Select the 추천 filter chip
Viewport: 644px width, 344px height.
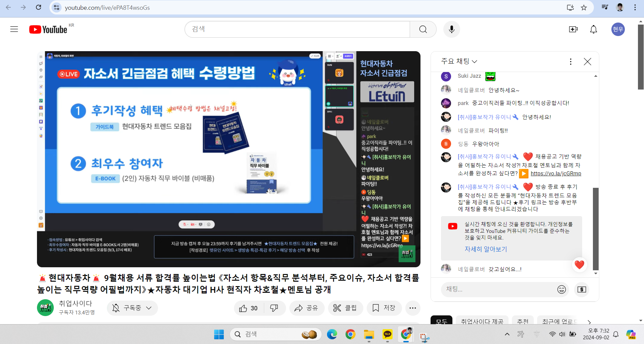523,321
